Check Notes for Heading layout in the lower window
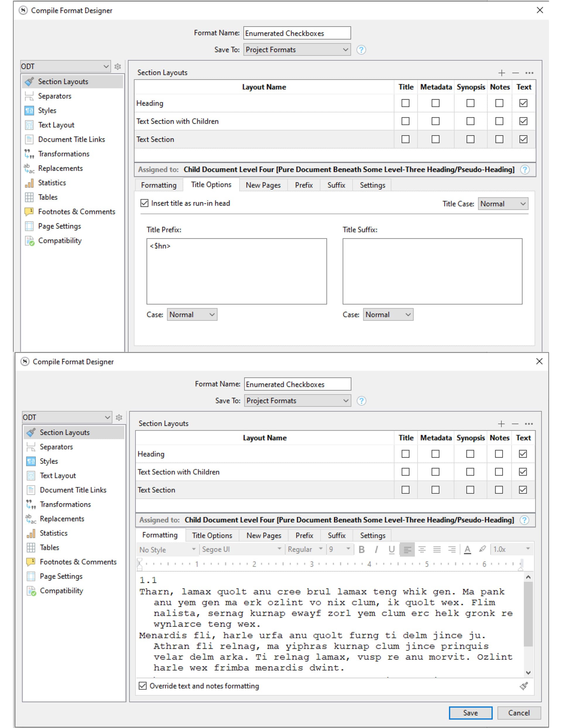562x728 pixels. (x=499, y=454)
